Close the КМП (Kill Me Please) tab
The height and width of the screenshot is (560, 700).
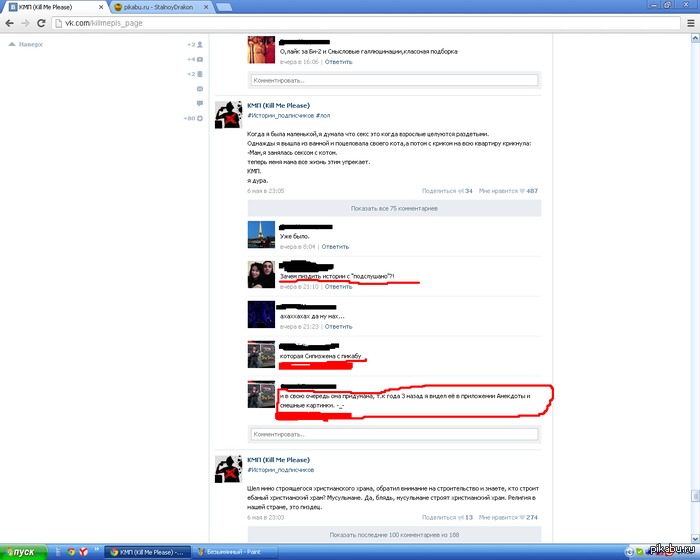[101, 7]
